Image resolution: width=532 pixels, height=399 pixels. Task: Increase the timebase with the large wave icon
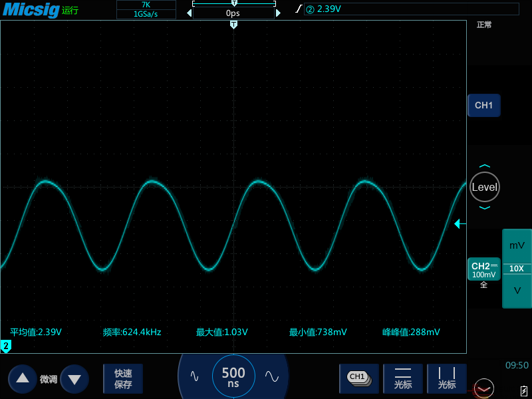point(272,376)
